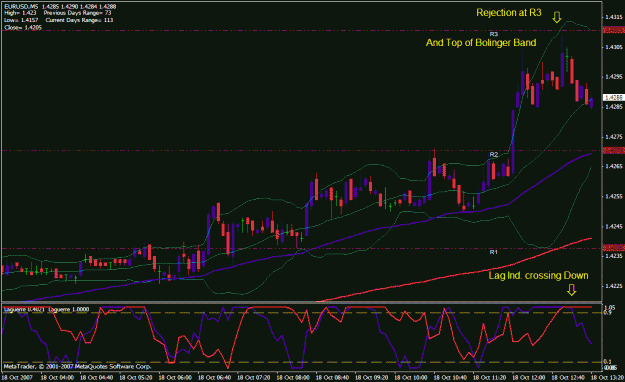Click the 'Laguerre 1.0000' indicator label
This screenshot has width=625, height=382.
69,309
